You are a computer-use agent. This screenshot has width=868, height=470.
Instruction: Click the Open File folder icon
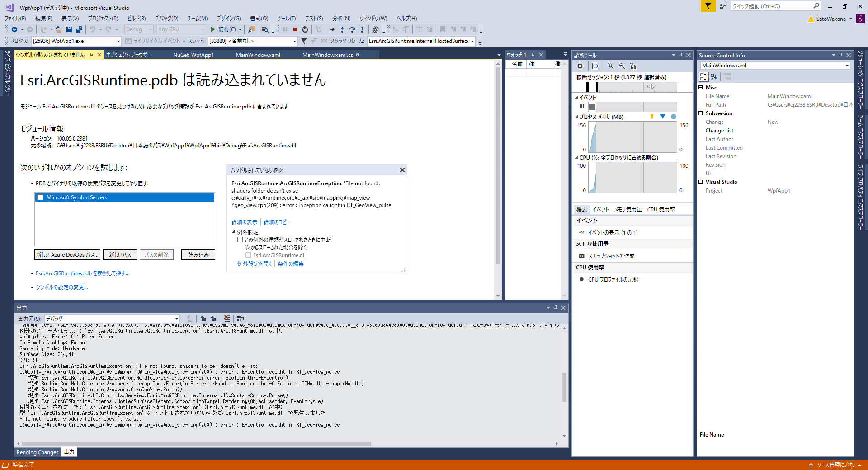(59, 29)
